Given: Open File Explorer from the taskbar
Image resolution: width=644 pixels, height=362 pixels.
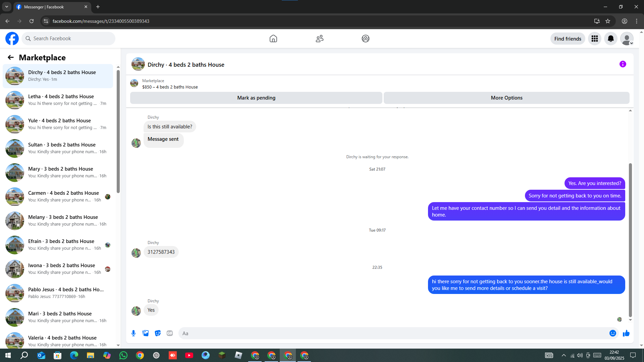Looking at the screenshot, I should (91, 355).
